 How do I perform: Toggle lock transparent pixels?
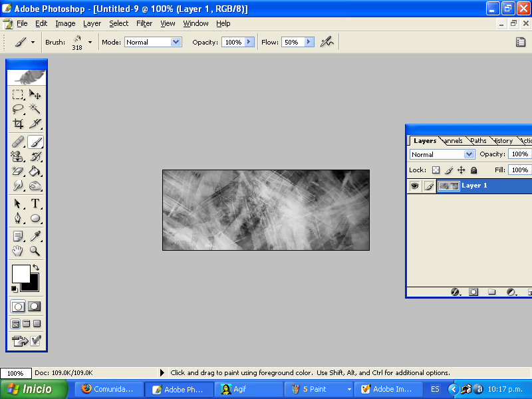pyautogui.click(x=436, y=170)
